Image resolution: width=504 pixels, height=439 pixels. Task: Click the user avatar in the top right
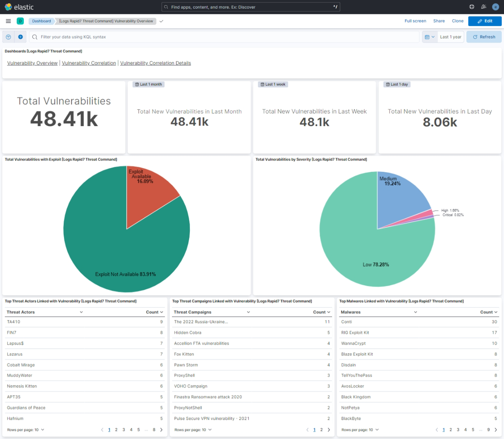pyautogui.click(x=495, y=7)
